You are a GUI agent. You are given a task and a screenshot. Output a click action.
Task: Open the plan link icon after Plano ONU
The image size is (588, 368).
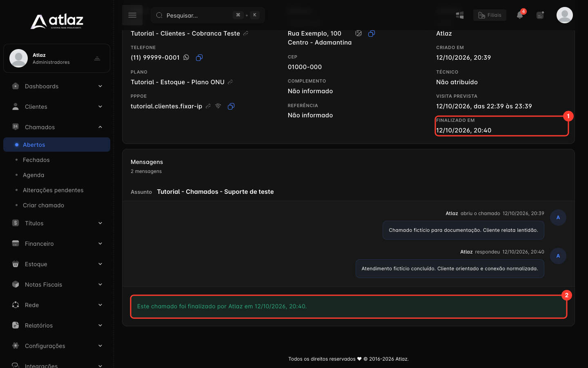click(x=230, y=82)
